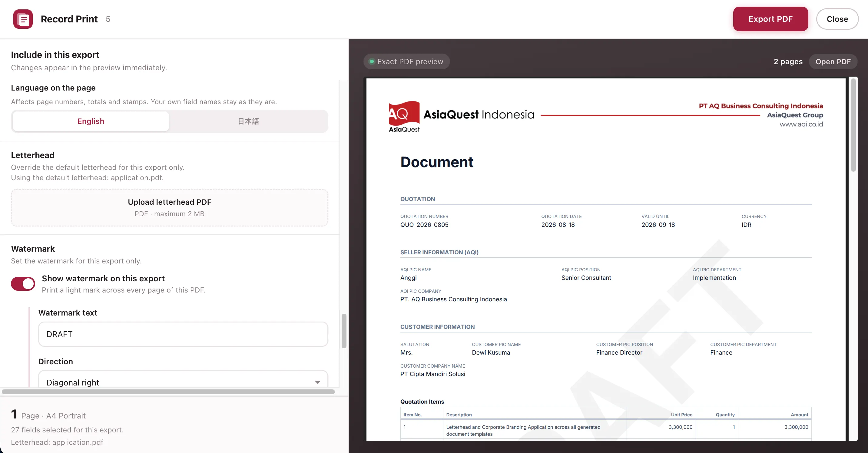868x453 pixels.
Task: Focus the Watermark text field containing DRAFT
Action: coord(183,334)
